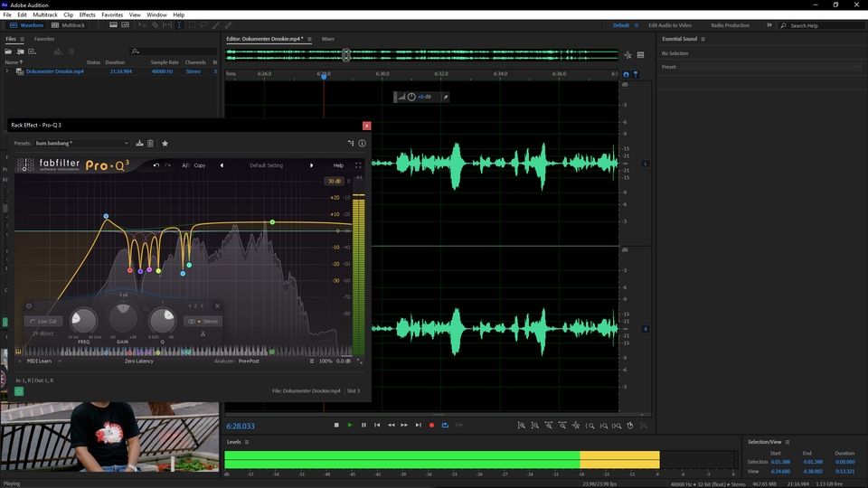Pause playback in the transport
The width and height of the screenshot is (868, 488).
(363, 425)
